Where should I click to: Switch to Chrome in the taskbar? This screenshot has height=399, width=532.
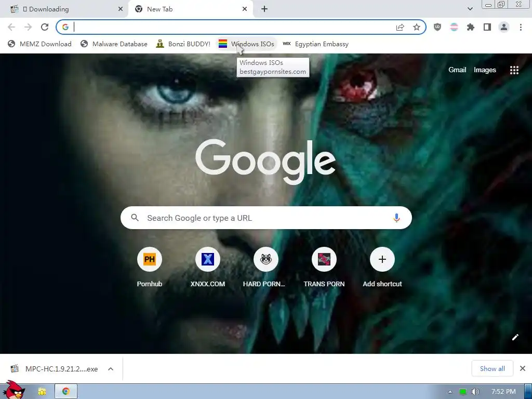[x=66, y=392]
